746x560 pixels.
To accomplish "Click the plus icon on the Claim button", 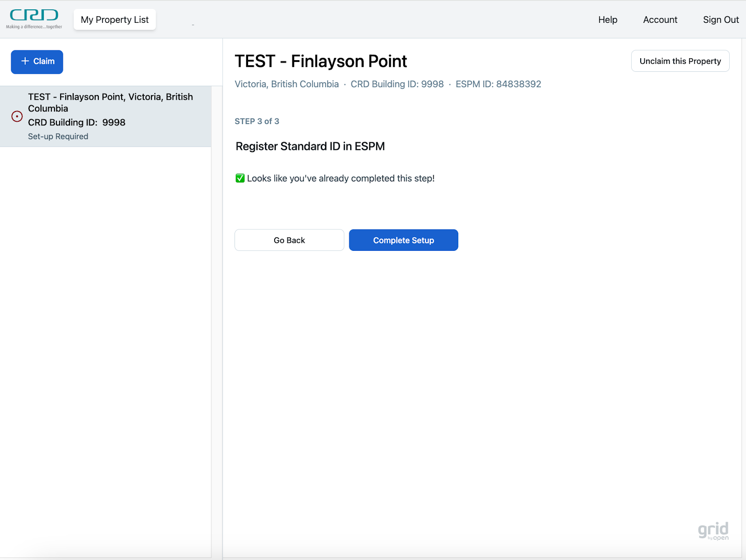I will tap(25, 61).
